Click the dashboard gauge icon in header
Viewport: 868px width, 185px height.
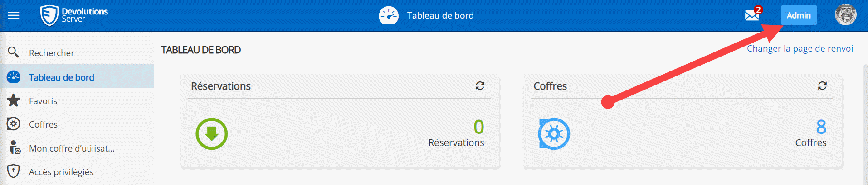[389, 15]
